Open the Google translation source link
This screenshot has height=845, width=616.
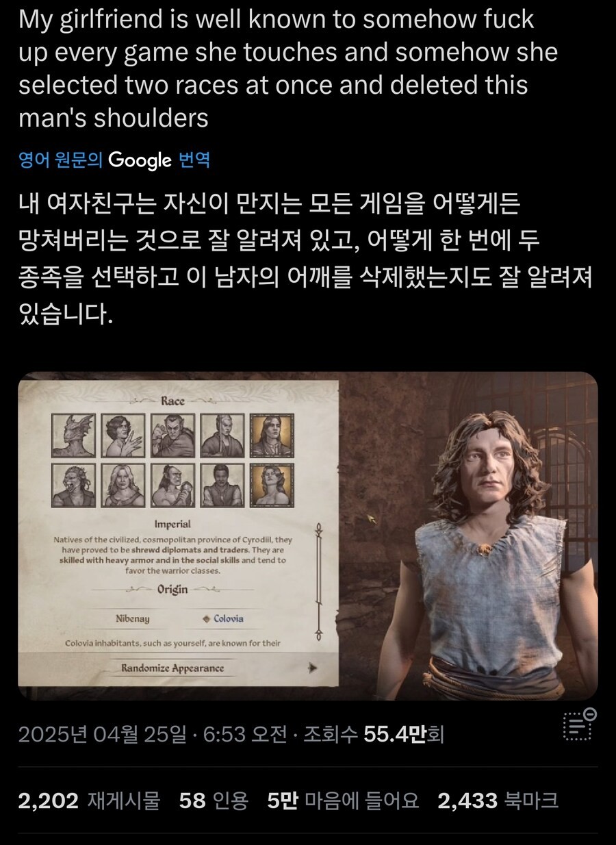coord(114,160)
